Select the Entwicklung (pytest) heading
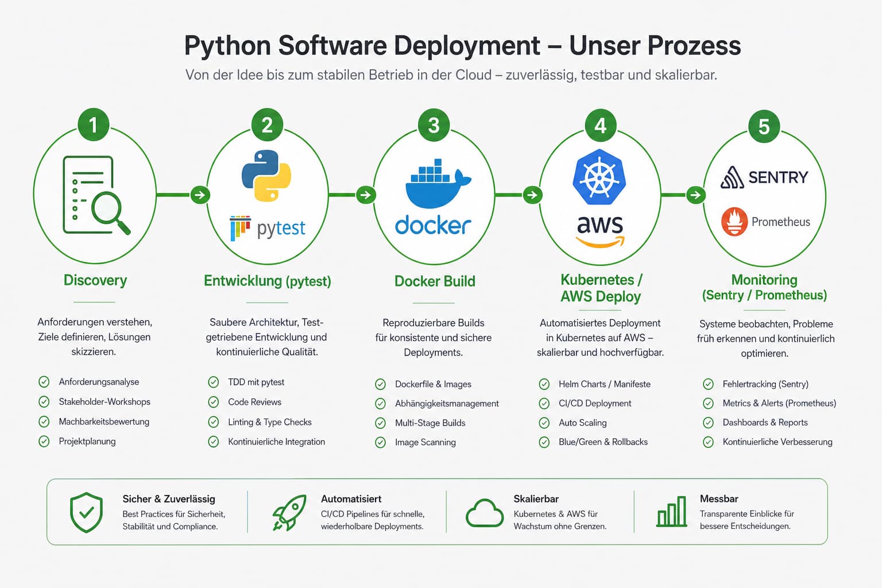 (268, 281)
